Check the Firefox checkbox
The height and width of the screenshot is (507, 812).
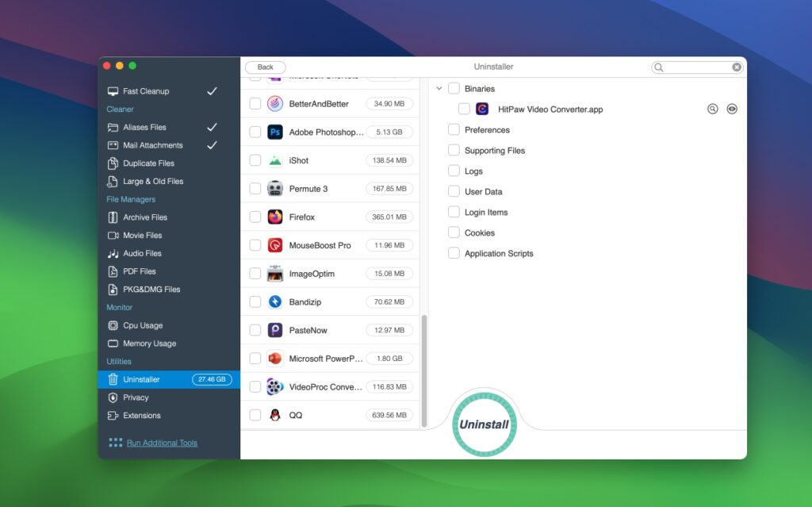(255, 217)
